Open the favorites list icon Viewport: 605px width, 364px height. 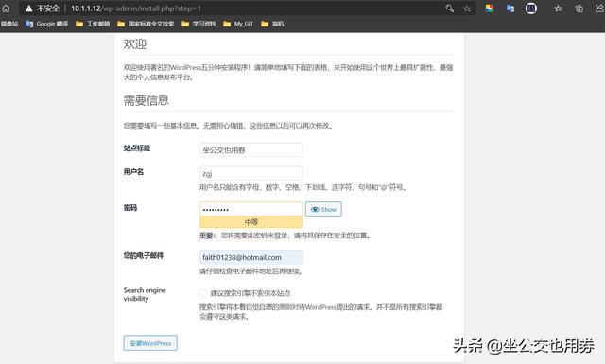[x=558, y=9]
